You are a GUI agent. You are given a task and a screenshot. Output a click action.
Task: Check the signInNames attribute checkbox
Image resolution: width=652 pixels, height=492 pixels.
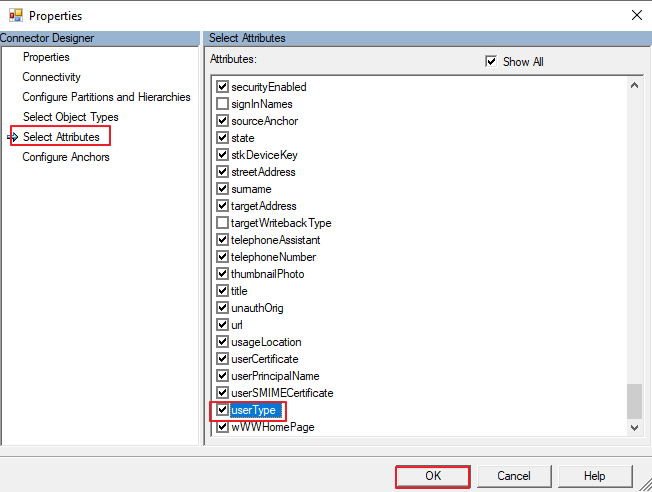[x=222, y=104]
